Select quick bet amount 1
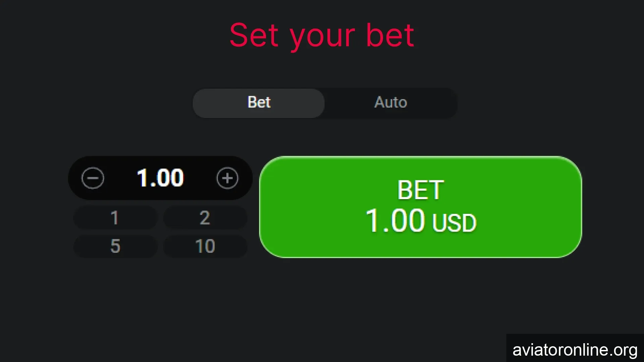644x362 pixels. 115,218
